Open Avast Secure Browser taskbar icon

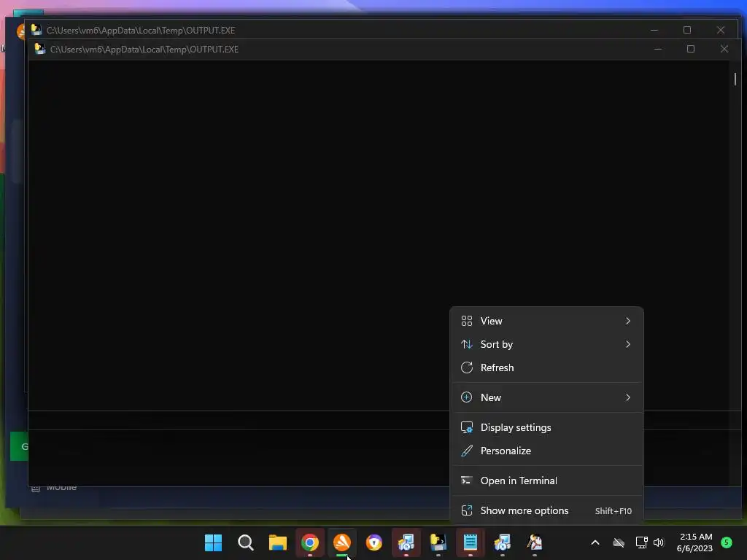pyautogui.click(x=374, y=542)
